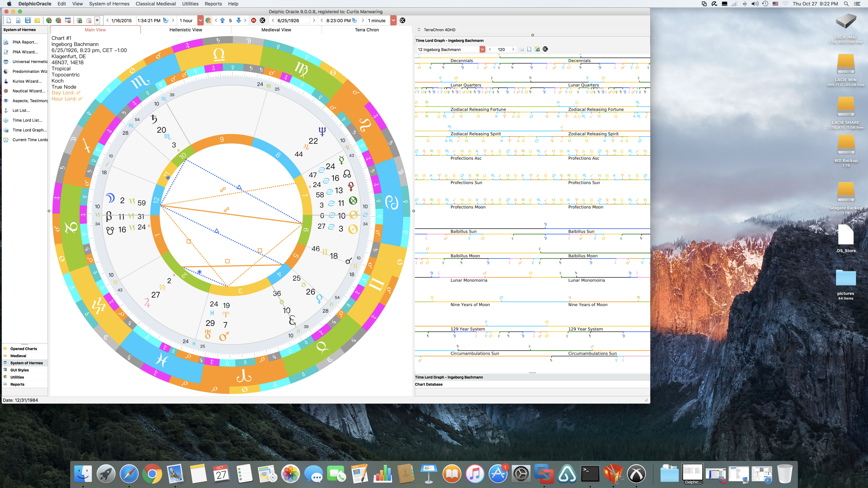
Task: Open the 1 minute interval dropdown
Action: pos(393,21)
